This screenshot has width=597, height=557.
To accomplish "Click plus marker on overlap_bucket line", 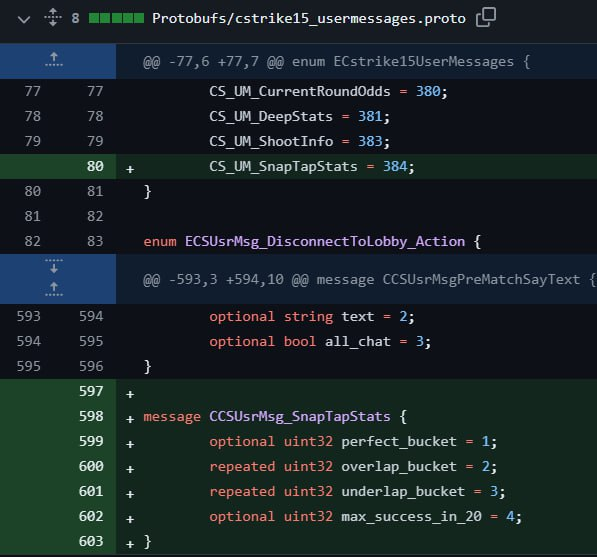I will coord(130,469).
